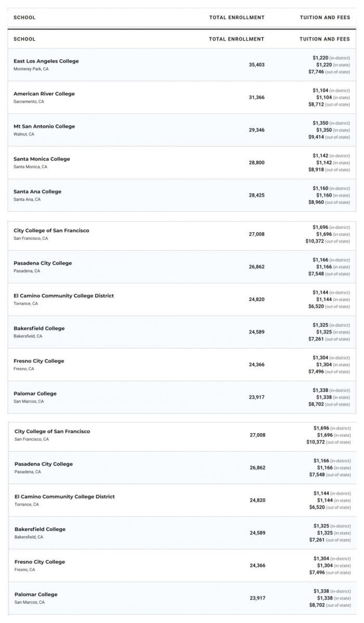Screen dimensions: 364x623
Task: Click the $8,960 out-of-state tuition amount
Action: pyautogui.click(x=316, y=202)
